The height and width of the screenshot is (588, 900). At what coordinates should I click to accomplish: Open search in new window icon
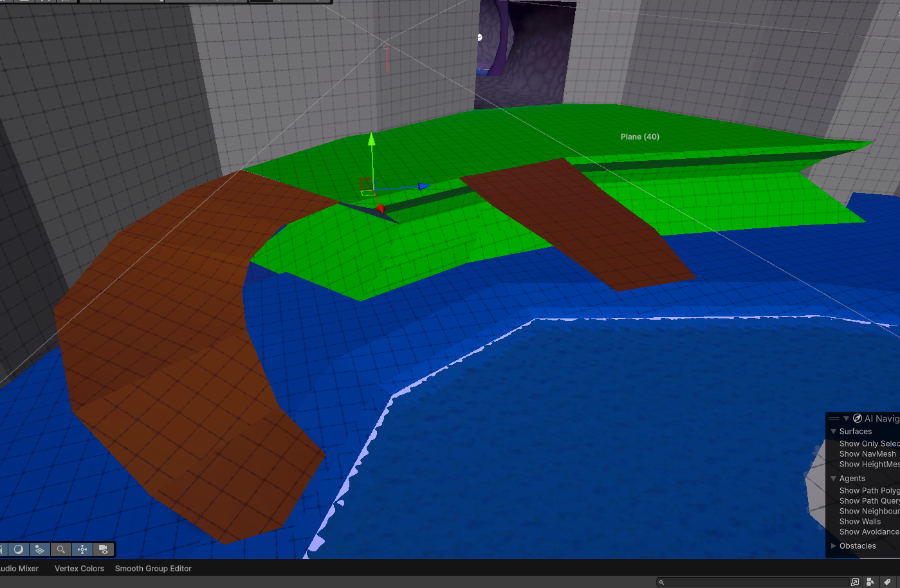coord(855,582)
